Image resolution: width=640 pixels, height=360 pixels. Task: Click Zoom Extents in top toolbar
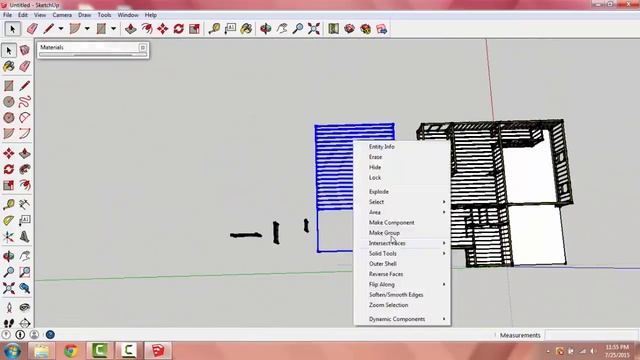click(x=314, y=29)
